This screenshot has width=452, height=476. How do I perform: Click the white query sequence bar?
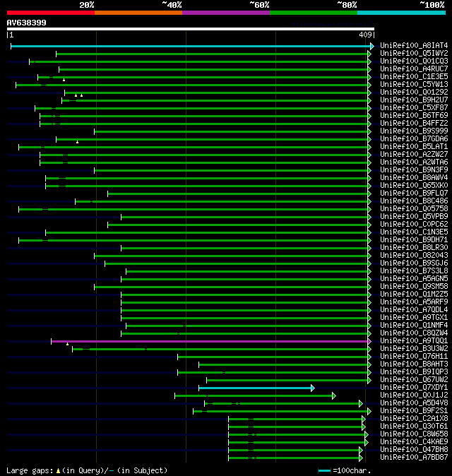pos(191,29)
